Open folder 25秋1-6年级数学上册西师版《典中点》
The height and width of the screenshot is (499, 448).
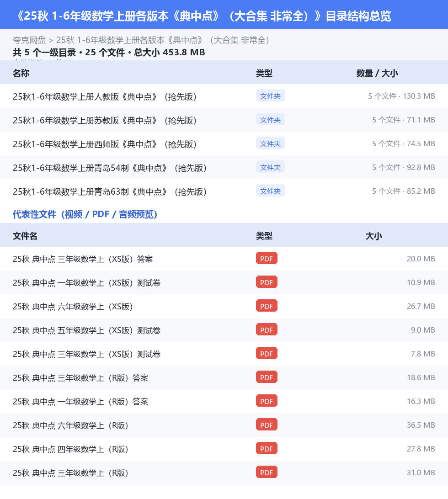pyautogui.click(x=104, y=144)
